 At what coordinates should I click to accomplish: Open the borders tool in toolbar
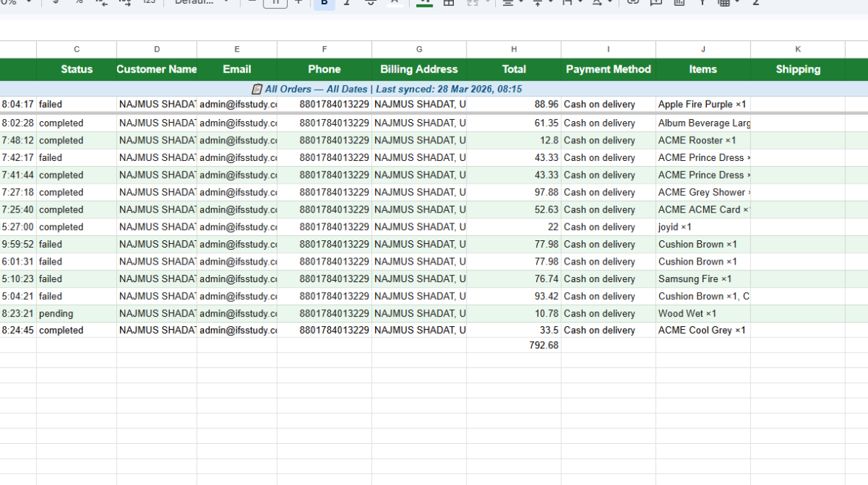pos(449,3)
